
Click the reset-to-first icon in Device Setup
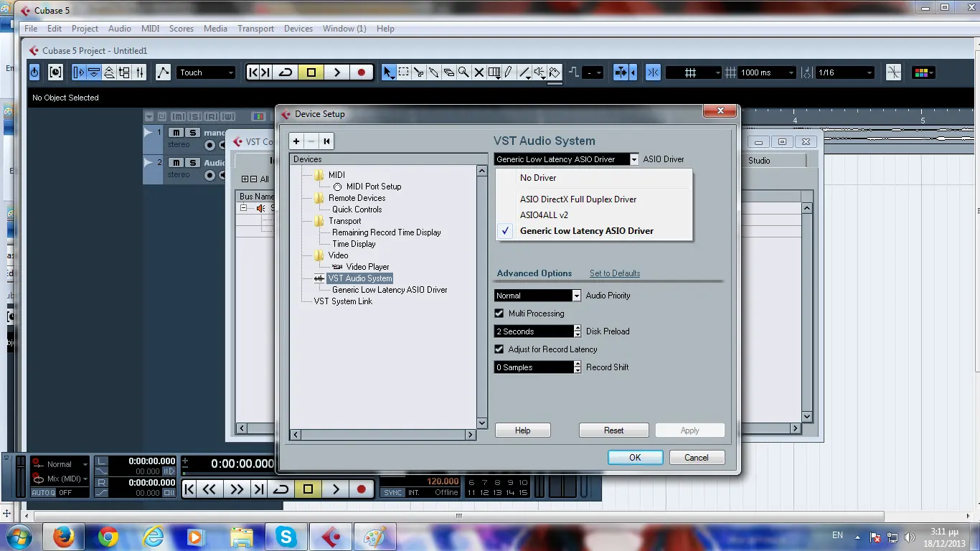327,141
